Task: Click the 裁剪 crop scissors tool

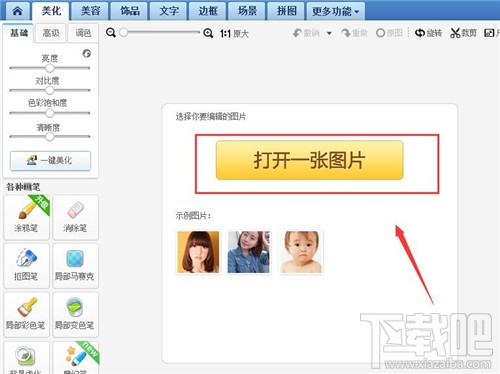Action: [463, 33]
